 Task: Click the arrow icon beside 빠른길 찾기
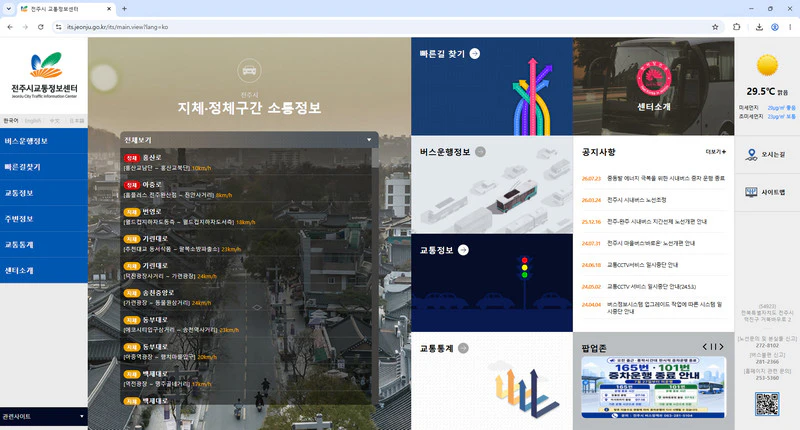474,54
